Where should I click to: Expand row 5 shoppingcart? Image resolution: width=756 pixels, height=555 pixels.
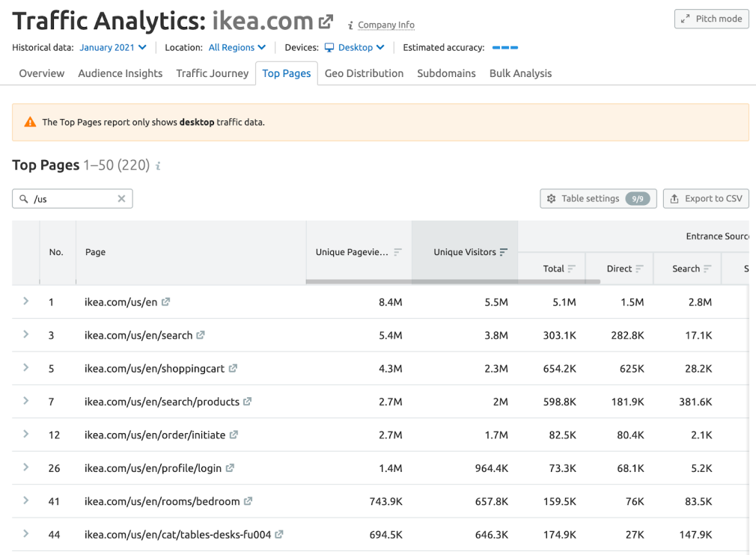26,367
